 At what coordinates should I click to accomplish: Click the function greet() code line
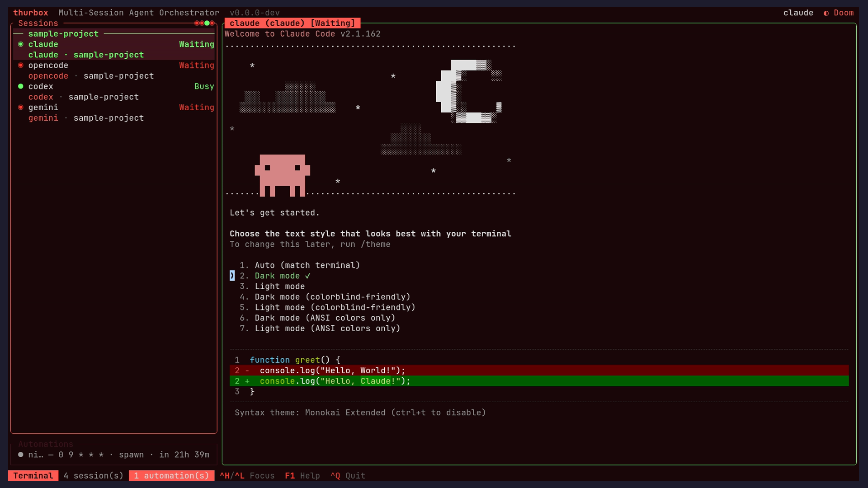click(x=295, y=360)
